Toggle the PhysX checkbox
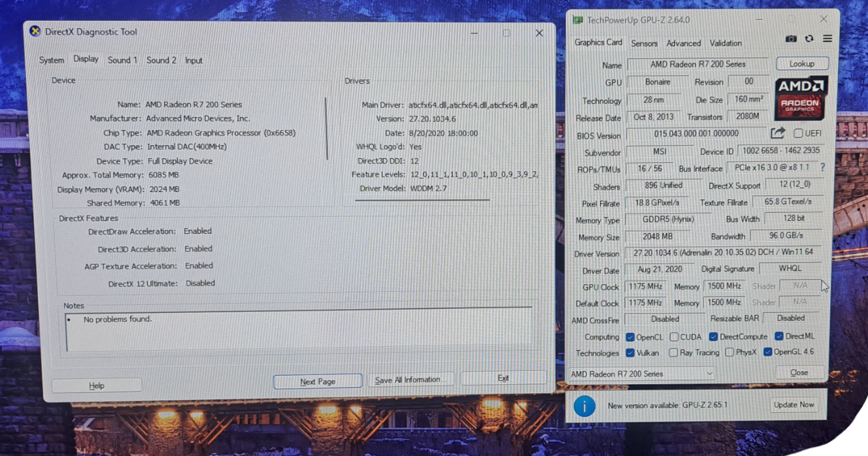This screenshot has width=868, height=456. pyautogui.click(x=729, y=353)
